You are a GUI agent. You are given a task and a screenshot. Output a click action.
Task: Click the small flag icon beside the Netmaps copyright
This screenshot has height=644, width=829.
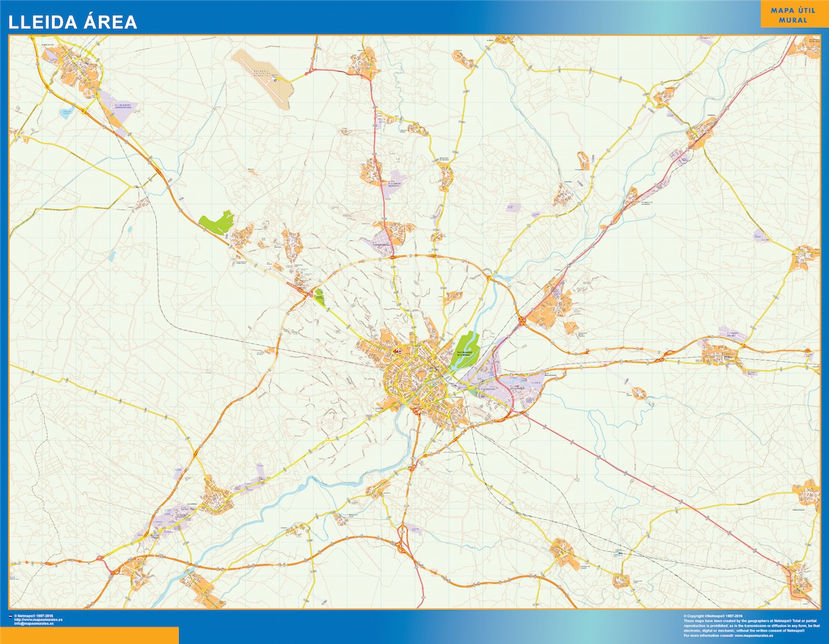point(10,616)
